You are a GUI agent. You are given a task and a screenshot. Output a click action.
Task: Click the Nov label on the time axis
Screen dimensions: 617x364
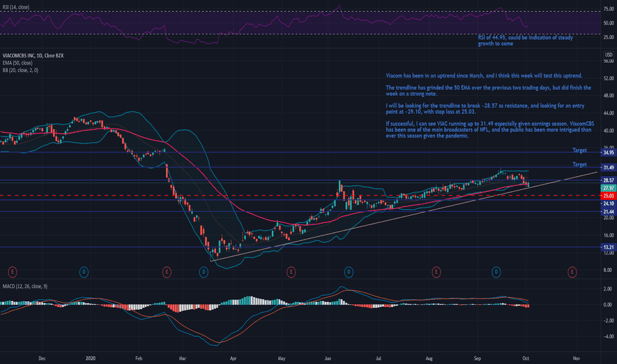(577, 359)
